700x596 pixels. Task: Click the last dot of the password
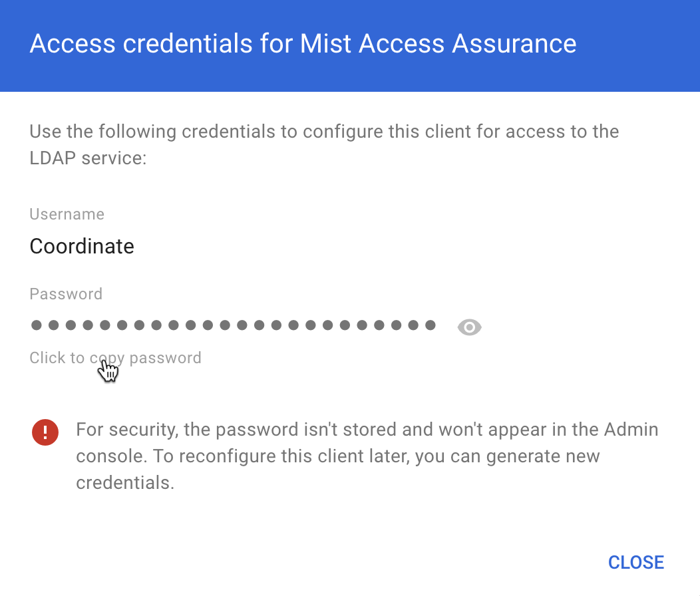(430, 325)
